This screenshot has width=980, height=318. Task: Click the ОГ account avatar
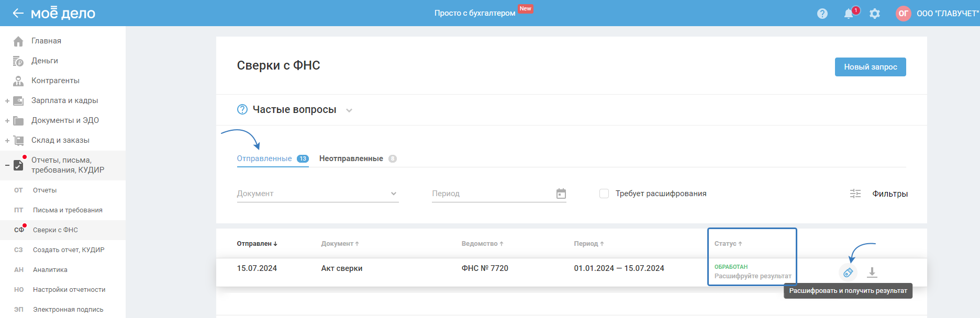point(904,14)
